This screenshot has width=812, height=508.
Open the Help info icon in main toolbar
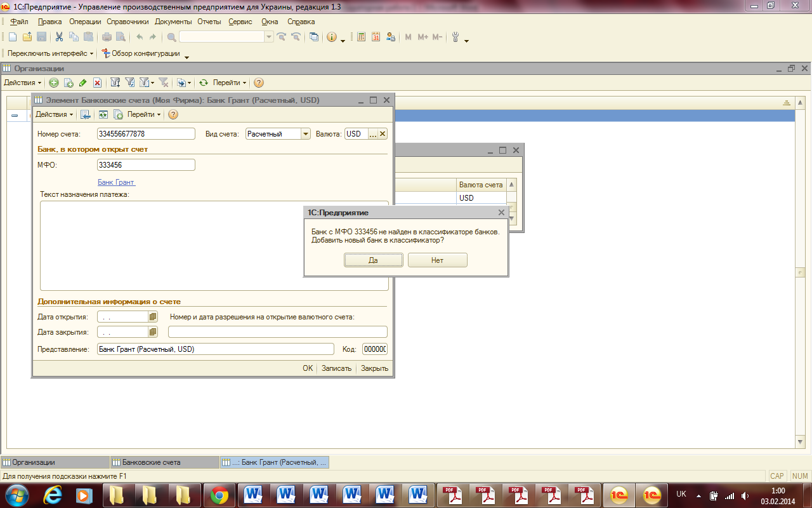coord(332,37)
